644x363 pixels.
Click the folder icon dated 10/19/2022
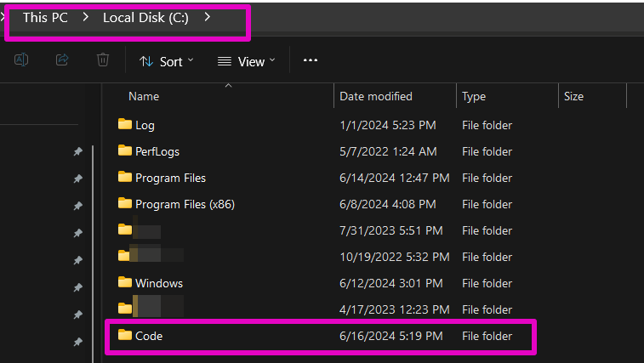[x=124, y=256]
